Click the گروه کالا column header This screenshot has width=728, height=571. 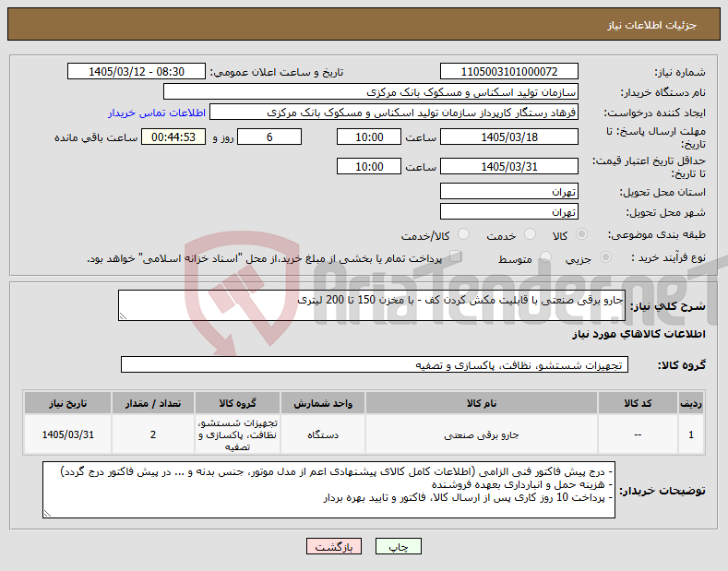click(237, 403)
